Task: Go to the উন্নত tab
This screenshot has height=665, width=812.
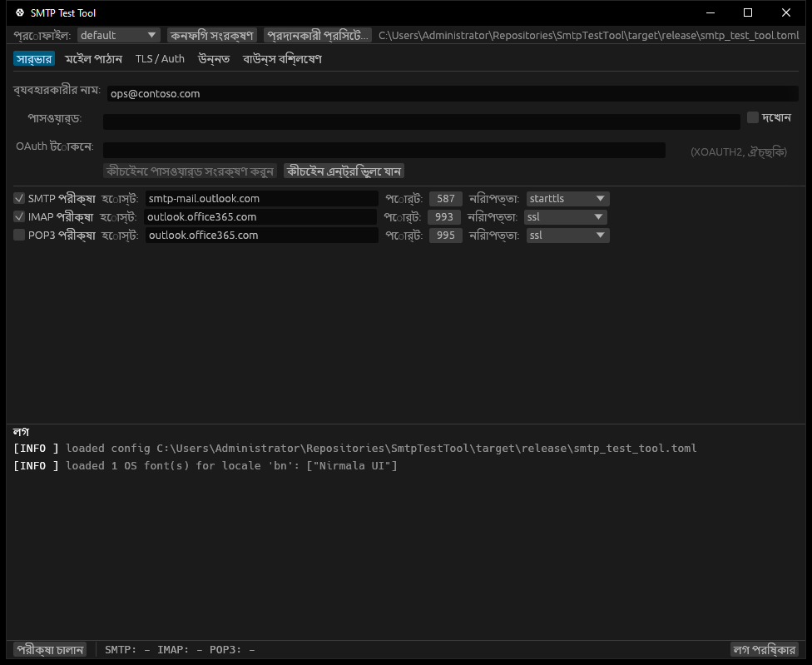Action: point(214,59)
